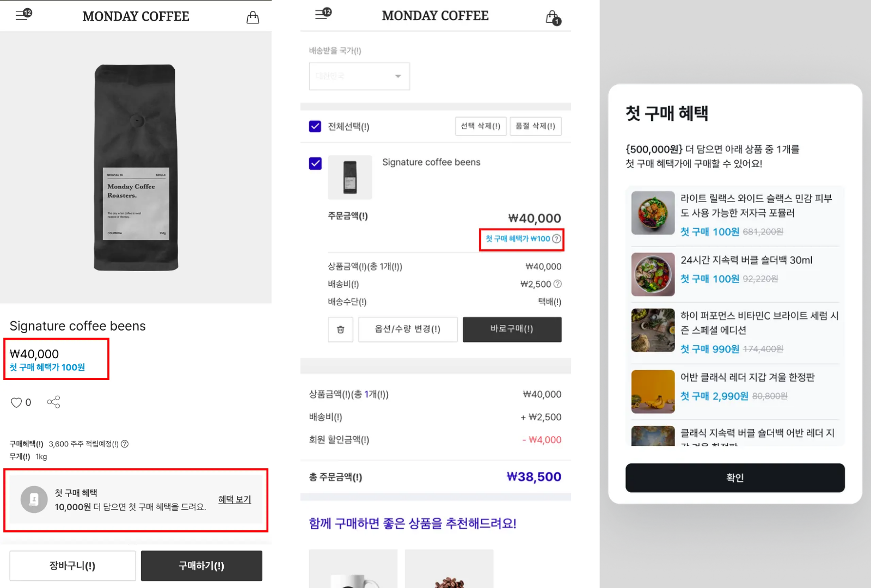Viewport: 871px width, 588px height.
Task: Add to cart with 장바구니 button
Action: point(72,566)
